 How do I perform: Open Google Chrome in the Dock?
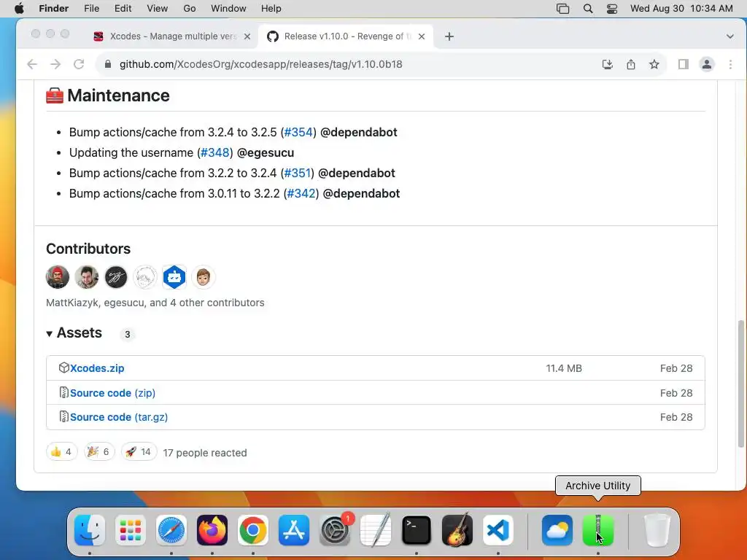253,530
